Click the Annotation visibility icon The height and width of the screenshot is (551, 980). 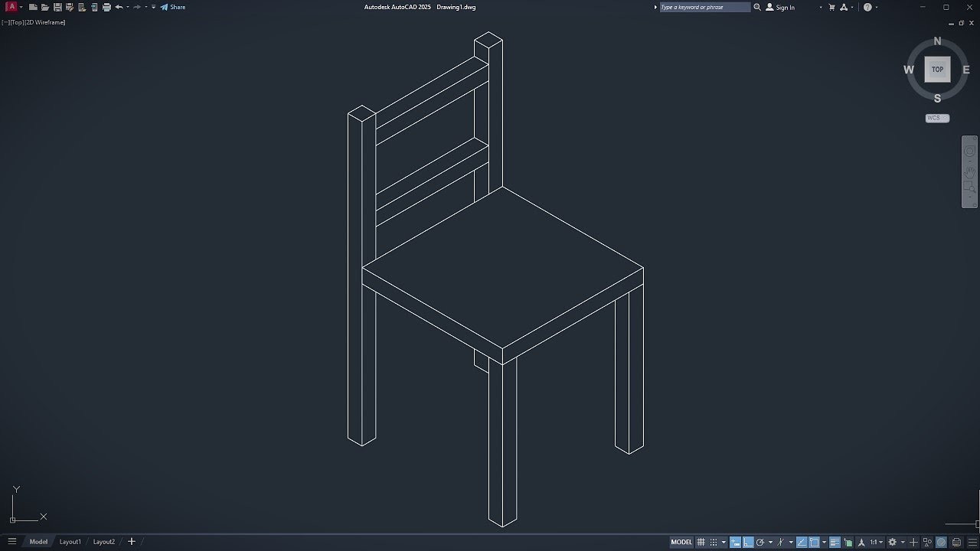tap(861, 542)
